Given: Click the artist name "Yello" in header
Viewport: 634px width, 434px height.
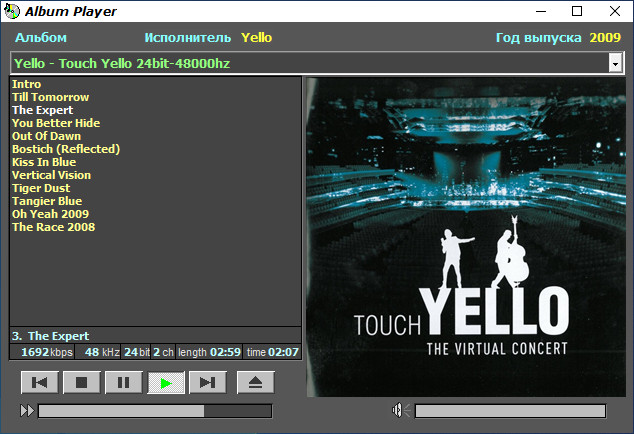Looking at the screenshot, I should (x=256, y=38).
